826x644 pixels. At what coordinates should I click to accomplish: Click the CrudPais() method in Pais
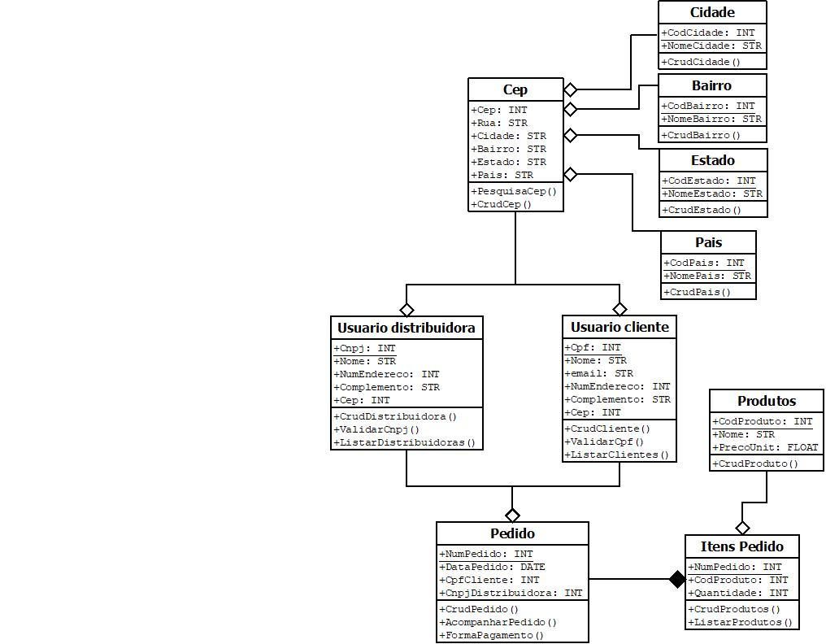(699, 292)
